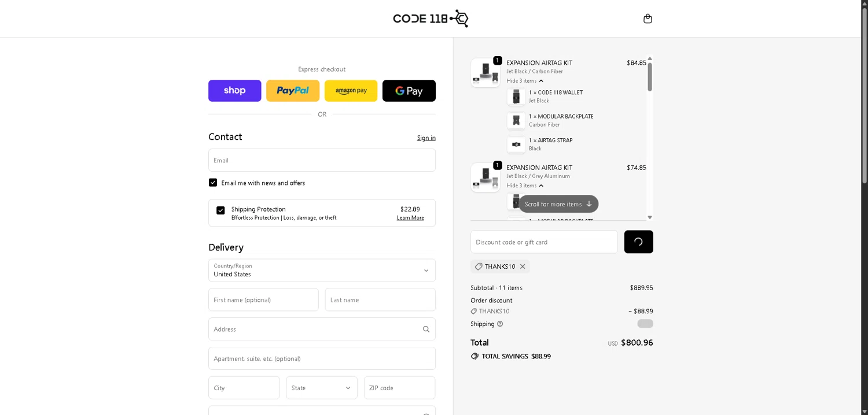Click the shipping info question mark icon
Screen dimensions: 868x415
[x=500, y=324]
